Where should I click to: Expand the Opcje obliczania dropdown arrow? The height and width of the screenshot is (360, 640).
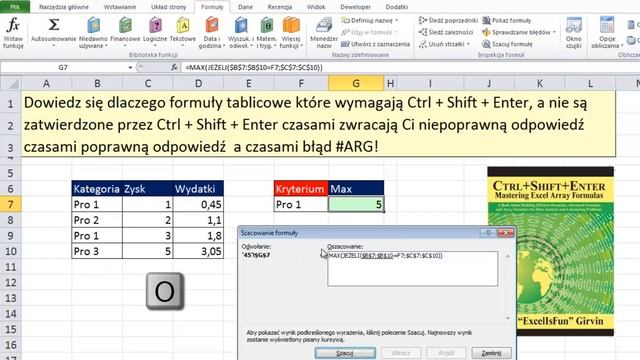(621, 45)
